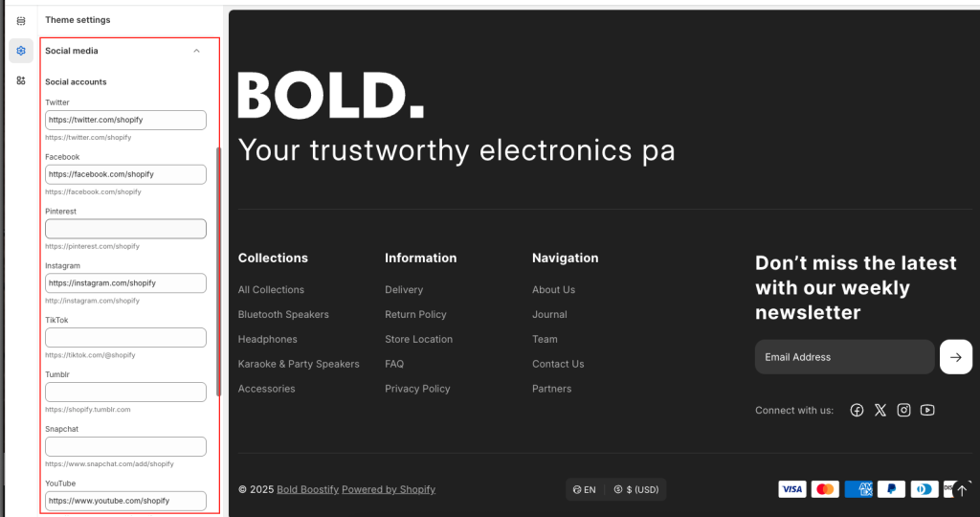The image size is (980, 517).
Task: Click the YouTube icon in footer
Action: point(927,410)
